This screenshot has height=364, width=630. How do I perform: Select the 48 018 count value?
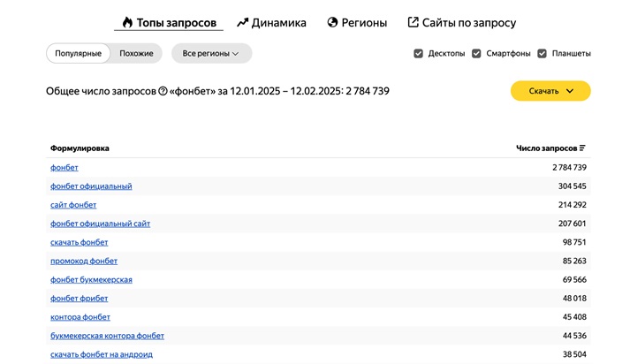pyautogui.click(x=574, y=298)
